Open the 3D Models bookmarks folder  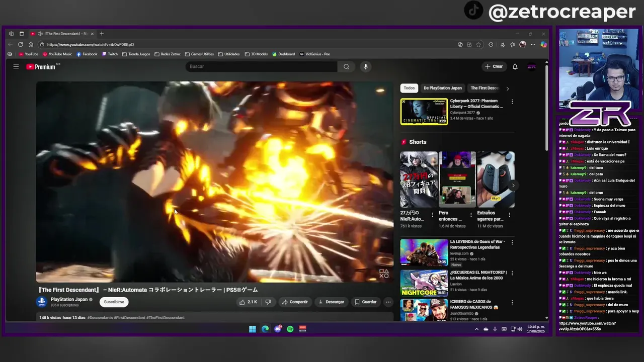pos(257,54)
